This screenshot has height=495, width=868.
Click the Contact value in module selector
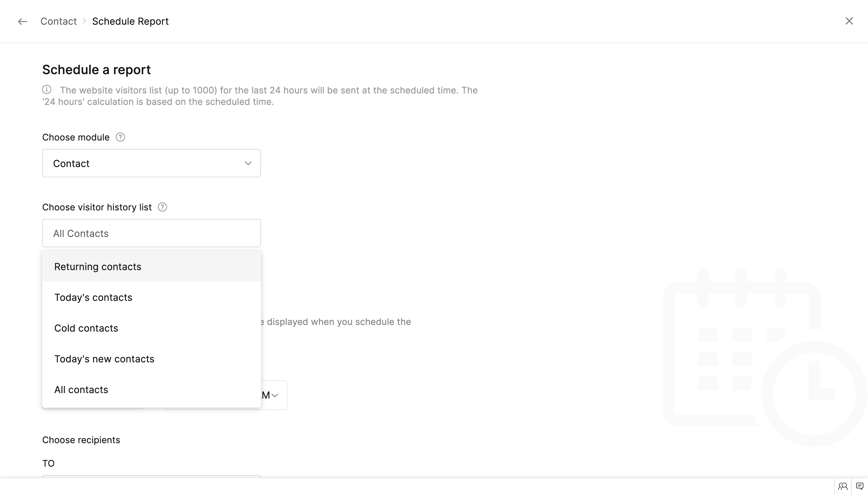point(71,163)
